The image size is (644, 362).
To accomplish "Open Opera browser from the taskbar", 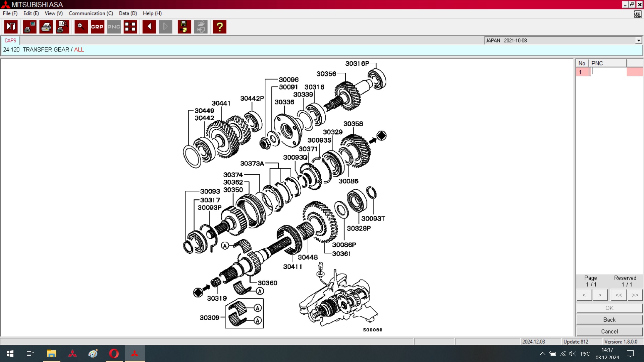I will pos(114,354).
